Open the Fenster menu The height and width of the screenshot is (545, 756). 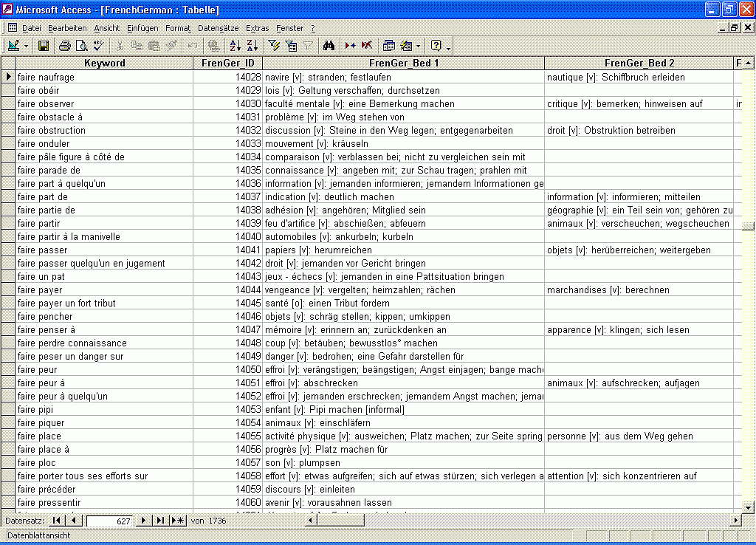(289, 28)
